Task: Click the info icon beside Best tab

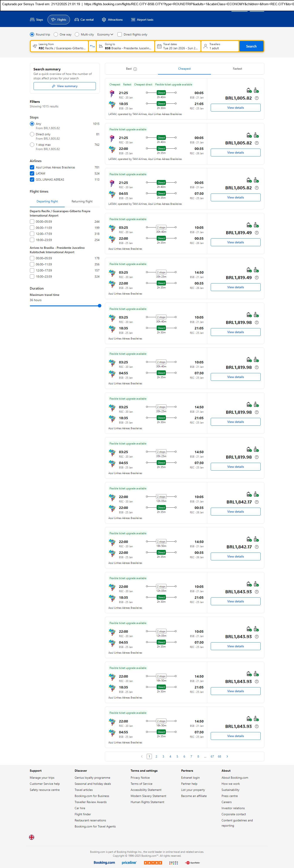Action: pyautogui.click(x=135, y=69)
